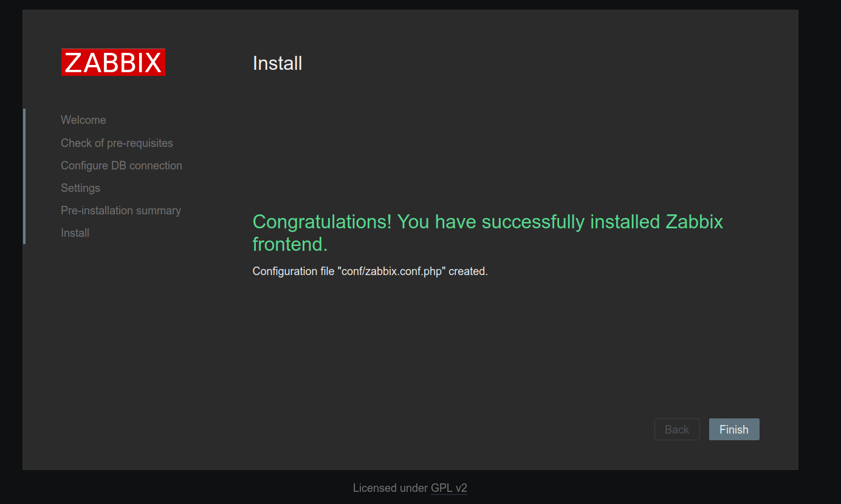Select the Welcome step in sidebar
The width and height of the screenshot is (841, 504).
click(83, 120)
